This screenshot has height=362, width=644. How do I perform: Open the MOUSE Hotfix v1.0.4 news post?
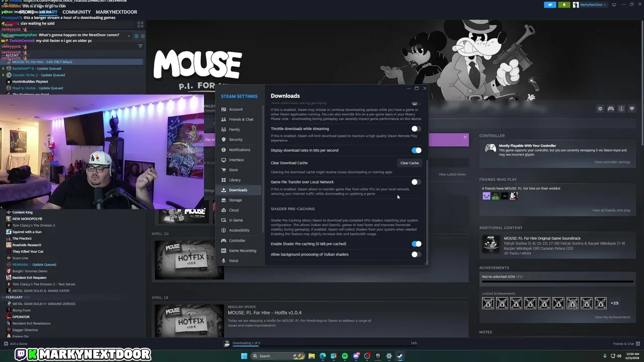pyautogui.click(x=265, y=313)
